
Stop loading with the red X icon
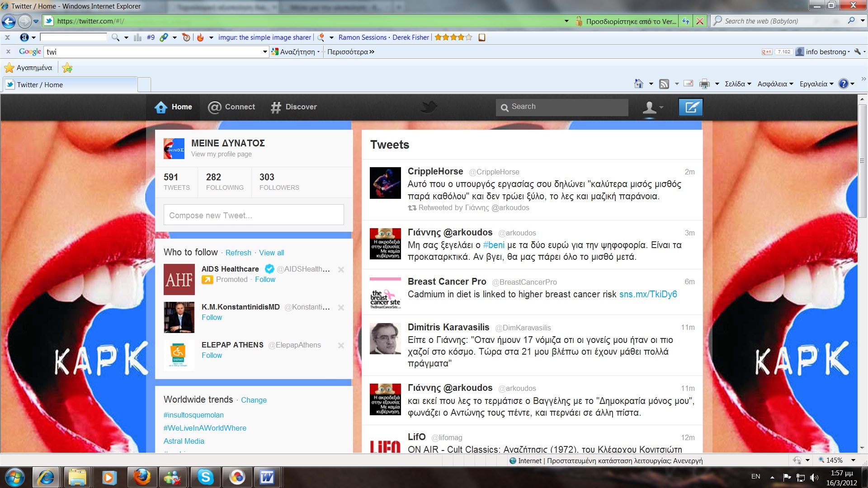click(700, 21)
